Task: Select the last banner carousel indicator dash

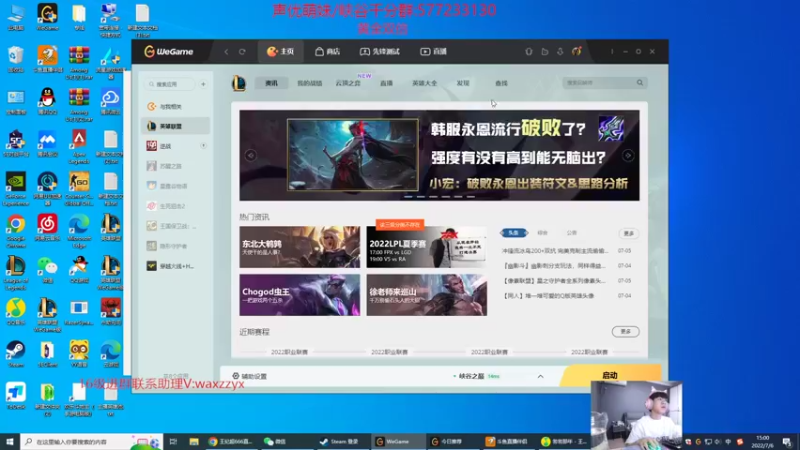Action: [471, 196]
